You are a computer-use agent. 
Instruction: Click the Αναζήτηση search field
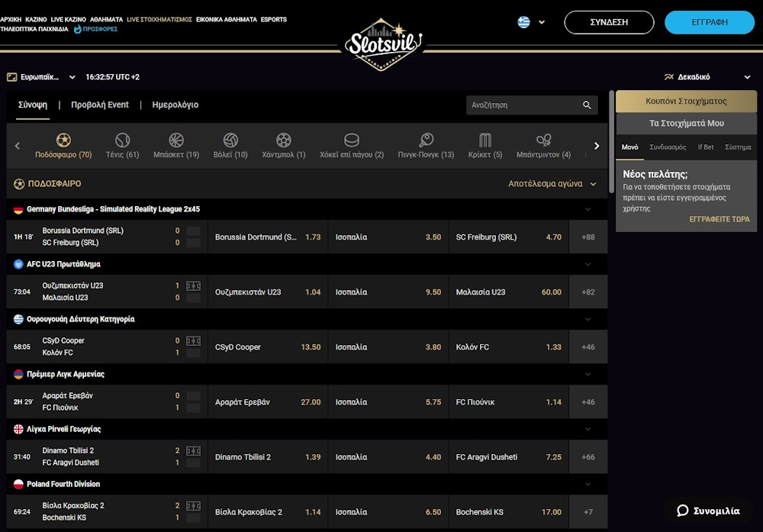pos(523,105)
